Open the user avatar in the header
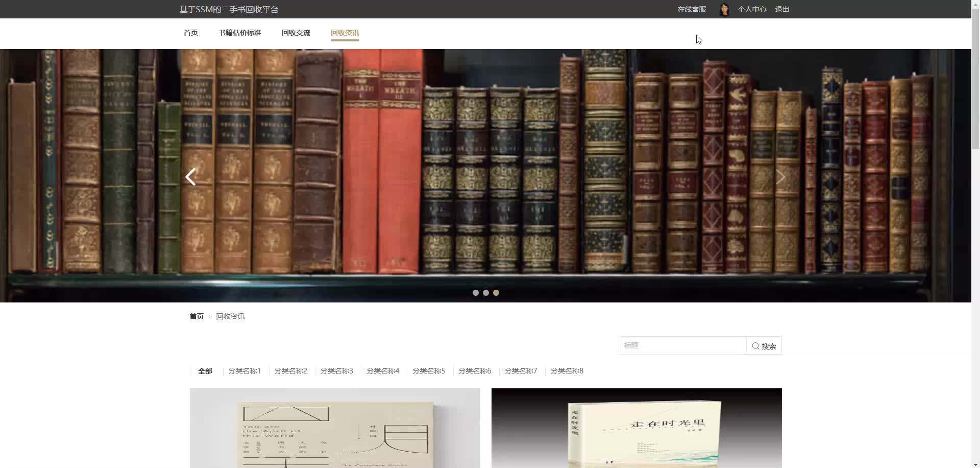This screenshot has width=980, height=468. pos(724,9)
